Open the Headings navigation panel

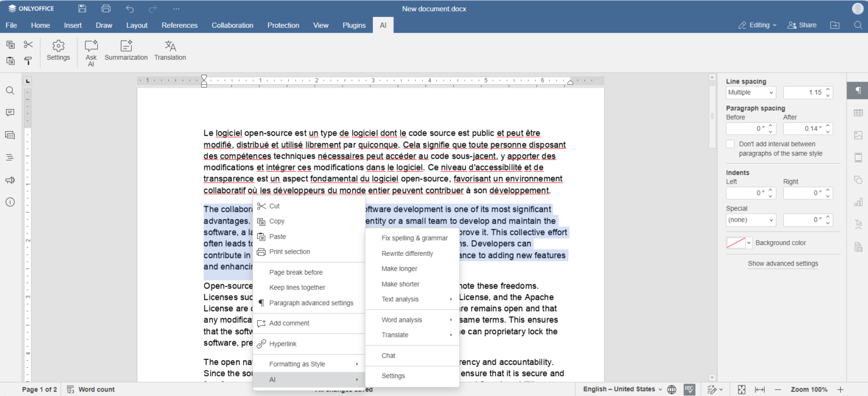[10, 157]
